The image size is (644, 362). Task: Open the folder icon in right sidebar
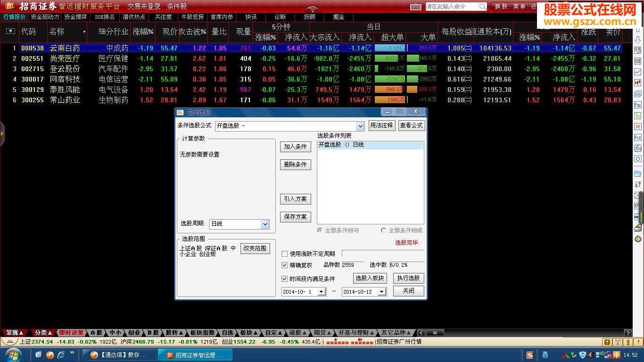(637, 173)
